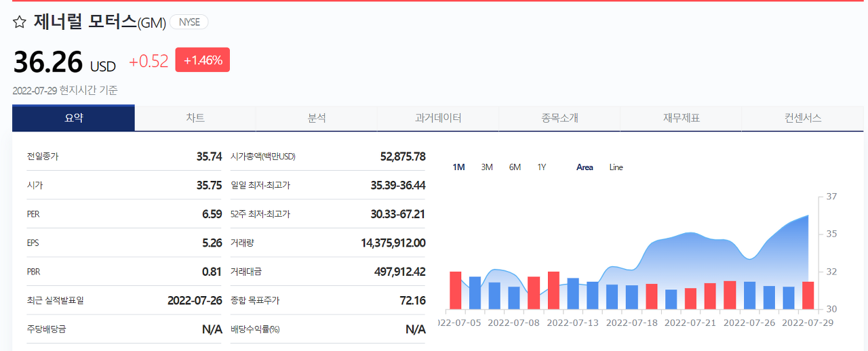Click the 시가총액(백만USD) label
The width and height of the screenshot is (868, 351).
click(263, 157)
